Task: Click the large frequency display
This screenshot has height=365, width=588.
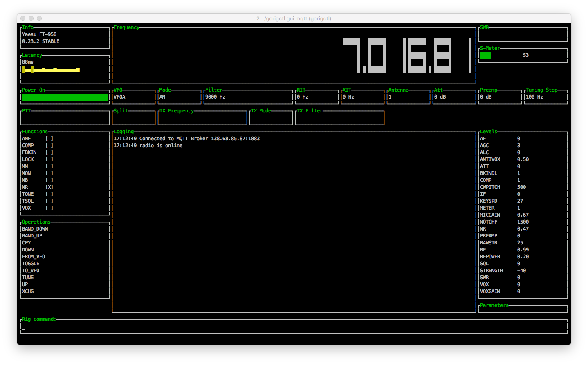Action: click(407, 55)
